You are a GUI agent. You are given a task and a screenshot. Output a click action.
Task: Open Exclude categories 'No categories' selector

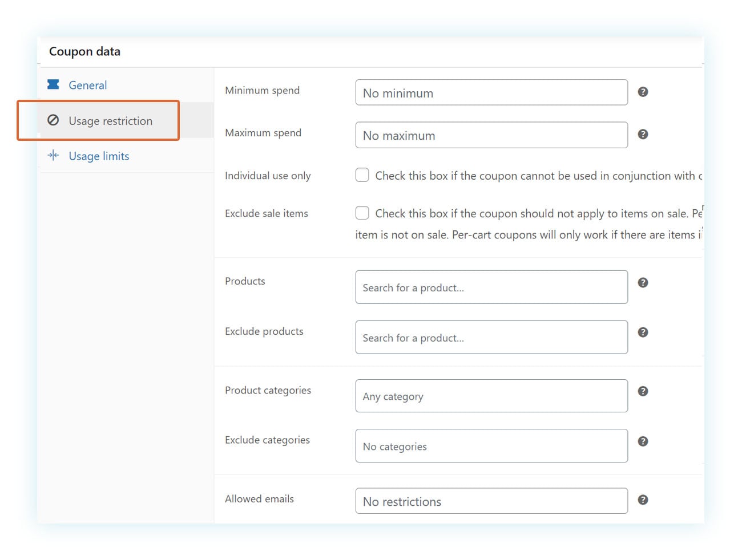[491, 446]
